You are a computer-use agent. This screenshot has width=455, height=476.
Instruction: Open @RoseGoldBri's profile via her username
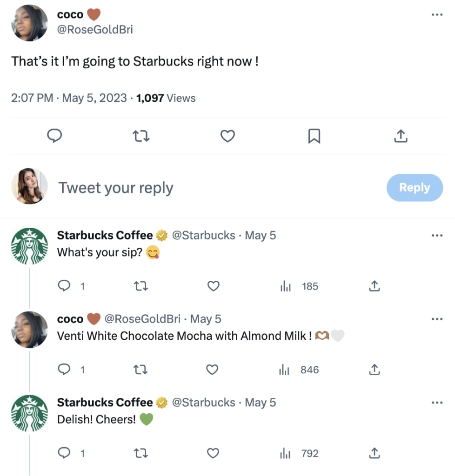click(95, 29)
